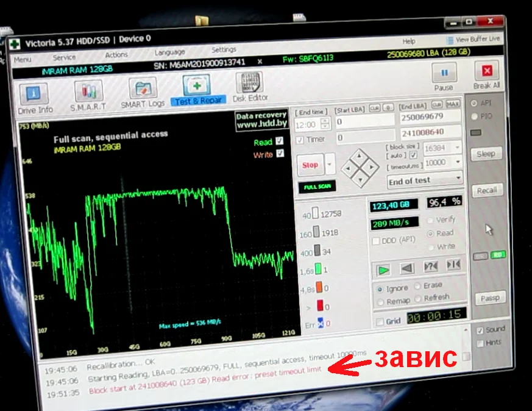This screenshot has height=411, width=532.
Task: Open the Actions menu
Action: [116, 55]
